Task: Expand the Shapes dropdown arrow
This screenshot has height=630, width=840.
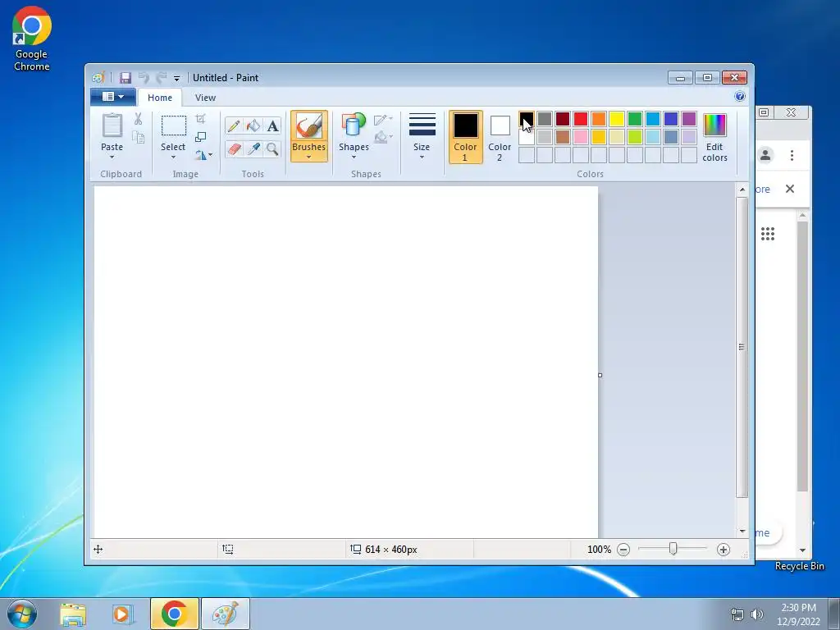Action: (x=354, y=157)
